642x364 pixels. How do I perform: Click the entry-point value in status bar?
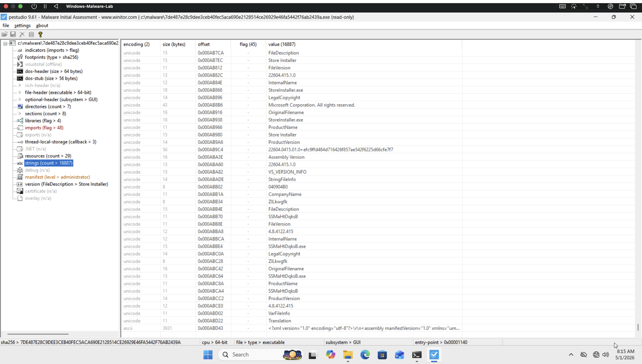[x=455, y=342]
